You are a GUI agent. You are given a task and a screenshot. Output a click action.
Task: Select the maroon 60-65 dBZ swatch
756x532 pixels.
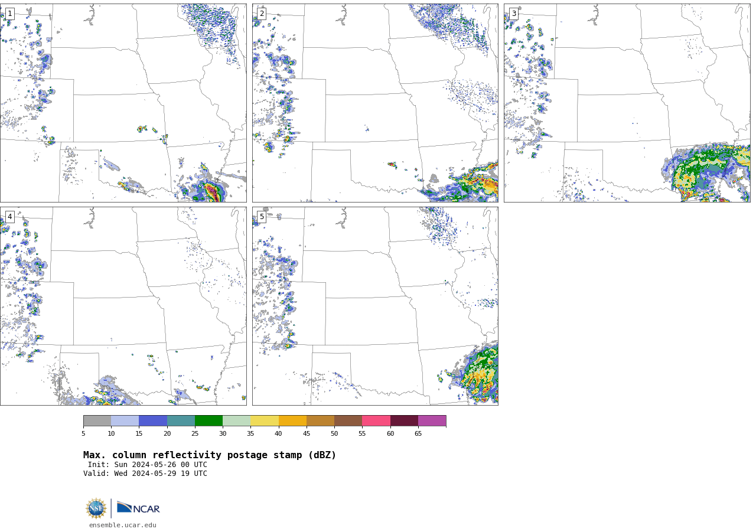pyautogui.click(x=404, y=420)
